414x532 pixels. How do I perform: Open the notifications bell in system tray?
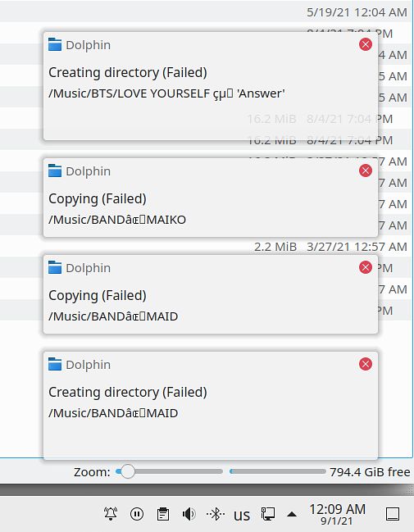coord(111,514)
